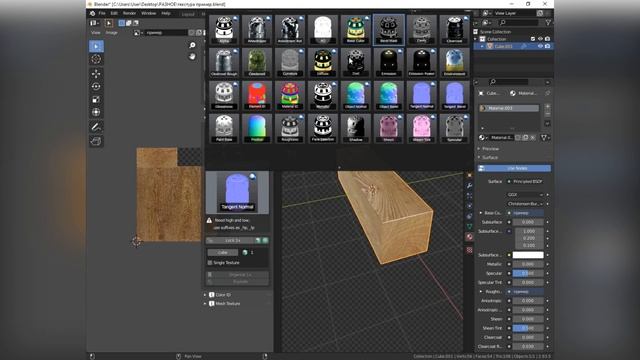The height and width of the screenshot is (360, 640).
Task: Select the Move tool in UV toolbar
Action: click(x=96, y=73)
